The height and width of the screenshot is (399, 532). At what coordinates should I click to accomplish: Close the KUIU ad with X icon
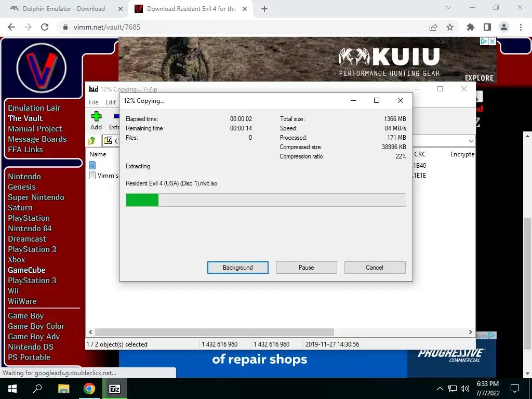tap(493, 41)
